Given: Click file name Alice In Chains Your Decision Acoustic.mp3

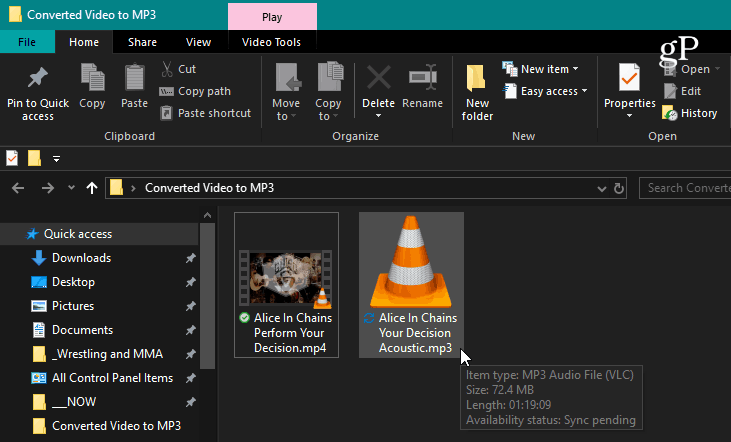Looking at the screenshot, I should 418,333.
